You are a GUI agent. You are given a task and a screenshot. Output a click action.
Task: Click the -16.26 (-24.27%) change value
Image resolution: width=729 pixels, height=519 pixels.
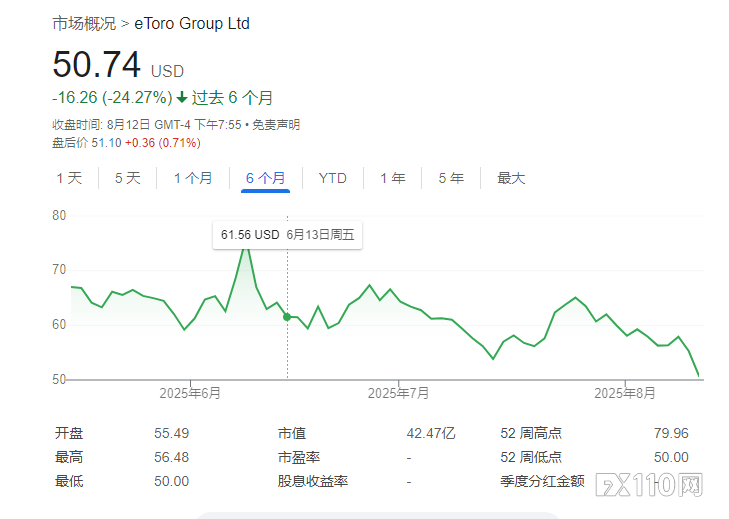point(112,98)
